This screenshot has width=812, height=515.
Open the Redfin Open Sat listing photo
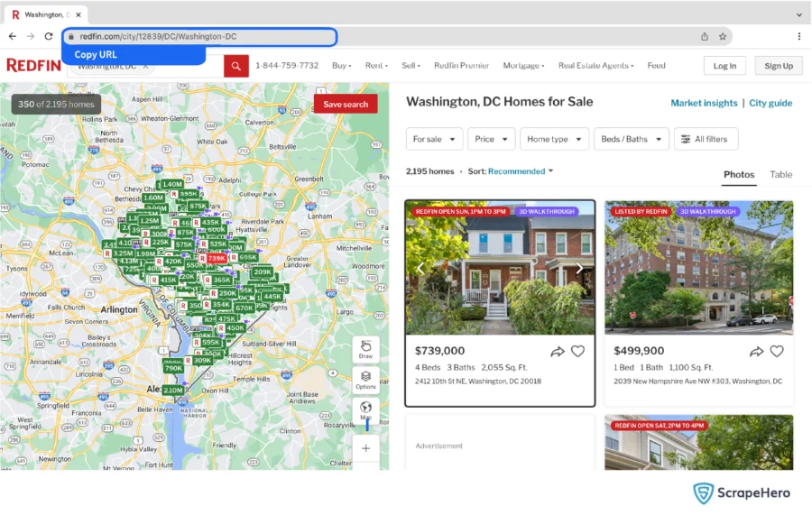[698, 443]
